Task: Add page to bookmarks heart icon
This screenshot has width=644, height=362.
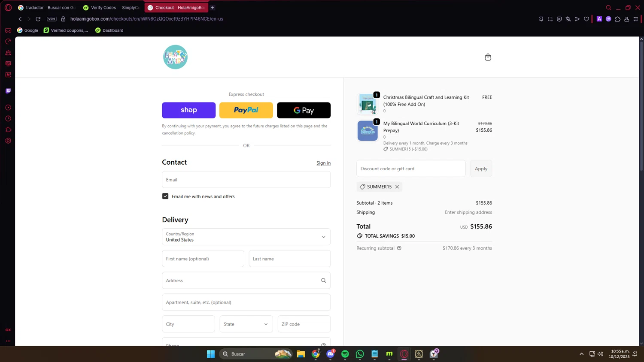Action: 586,19
